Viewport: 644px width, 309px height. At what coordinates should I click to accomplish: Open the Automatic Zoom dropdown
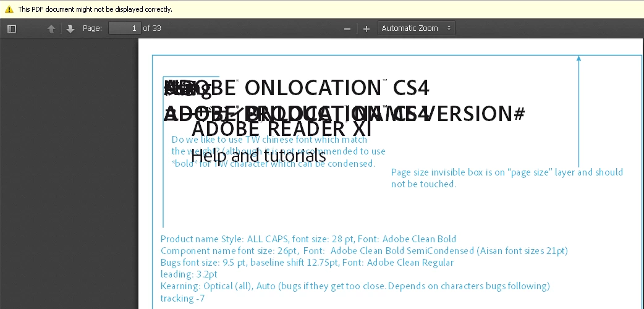(416, 28)
